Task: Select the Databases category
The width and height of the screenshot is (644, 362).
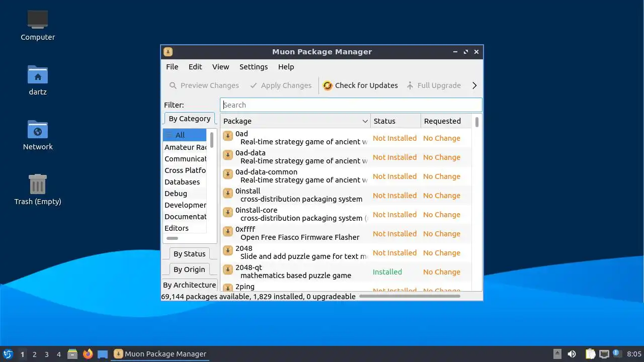Action: 184,182
